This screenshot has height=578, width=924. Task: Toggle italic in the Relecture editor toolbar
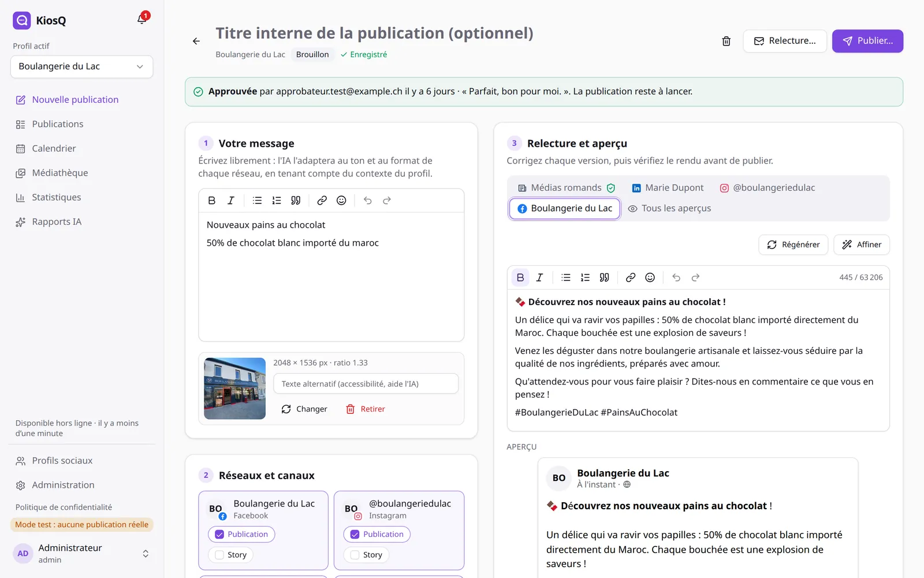click(539, 277)
